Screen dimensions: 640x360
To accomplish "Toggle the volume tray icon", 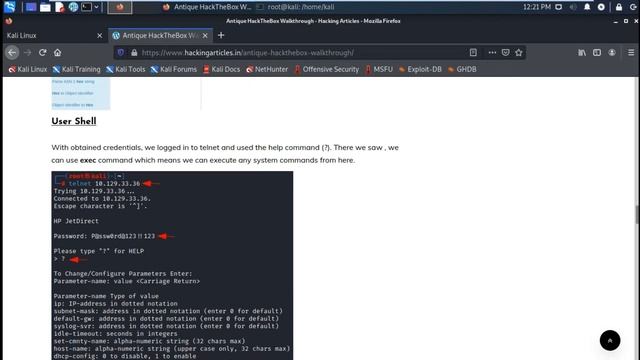I will pos(573,7).
